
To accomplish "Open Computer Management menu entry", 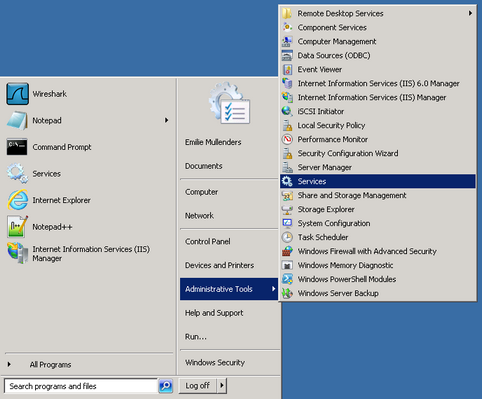I will [x=378, y=41].
